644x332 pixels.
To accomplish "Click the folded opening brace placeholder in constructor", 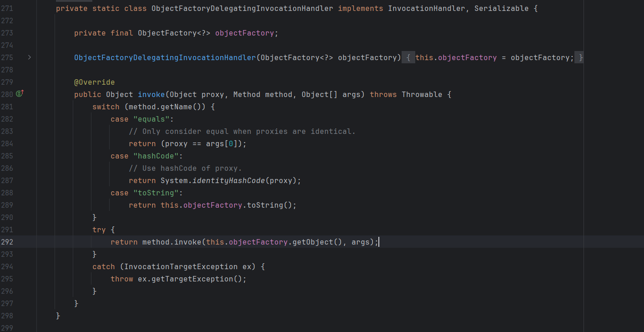I will click(408, 58).
